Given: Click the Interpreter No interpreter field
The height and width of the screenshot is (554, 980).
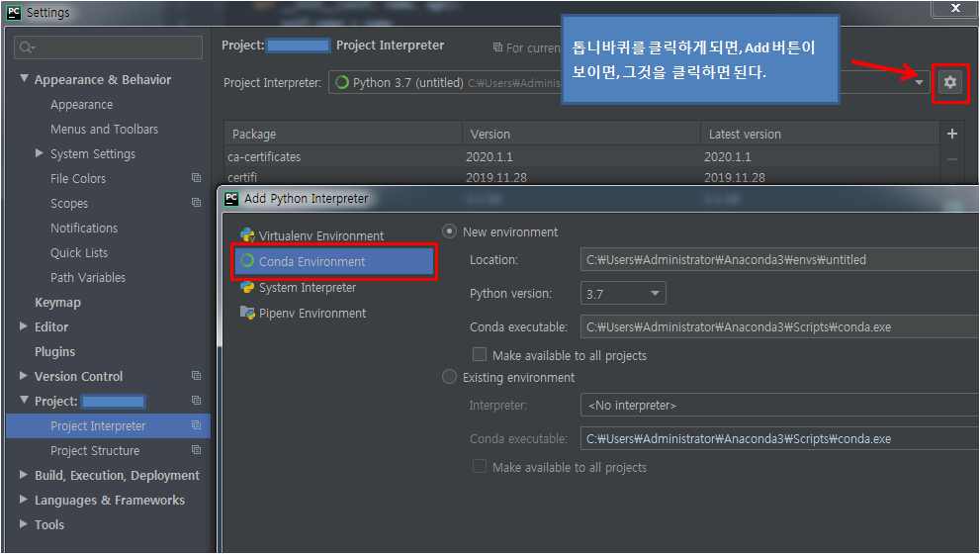Looking at the screenshot, I should point(779,406).
